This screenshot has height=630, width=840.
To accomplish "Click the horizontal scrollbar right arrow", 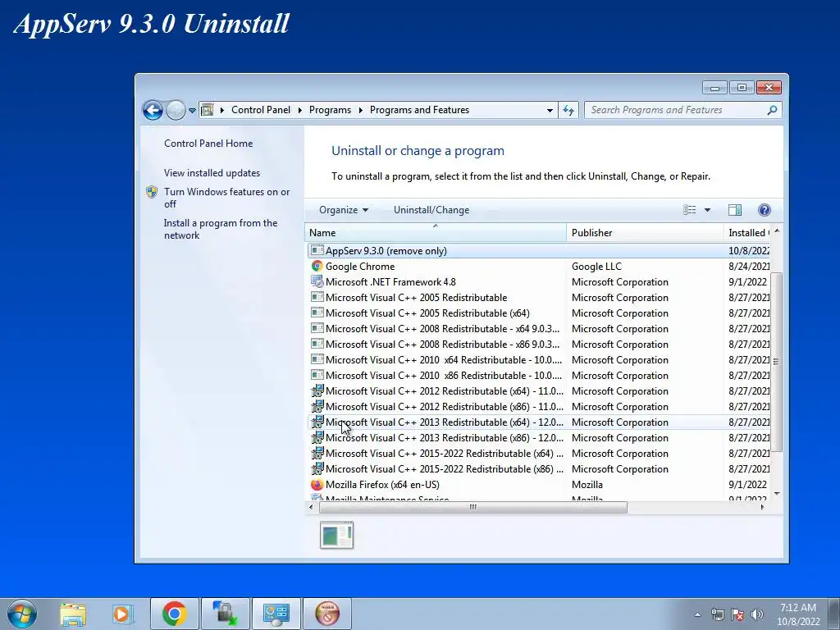I will [762, 507].
